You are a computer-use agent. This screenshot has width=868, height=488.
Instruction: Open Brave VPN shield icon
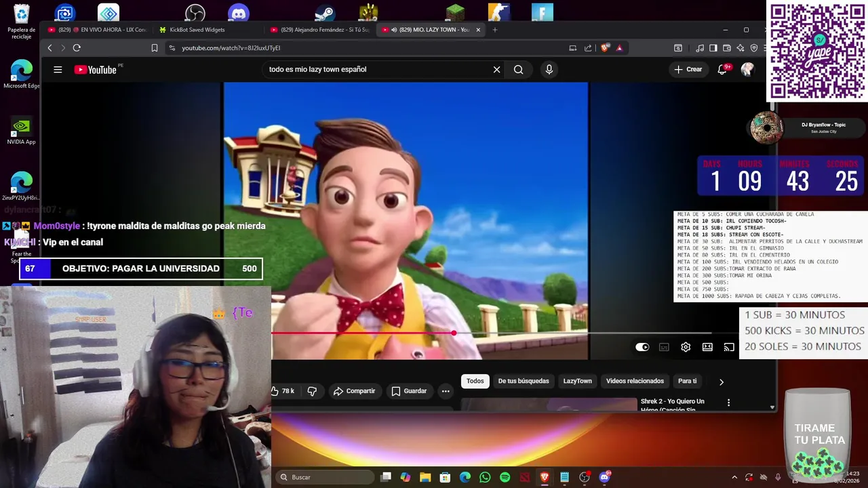754,47
